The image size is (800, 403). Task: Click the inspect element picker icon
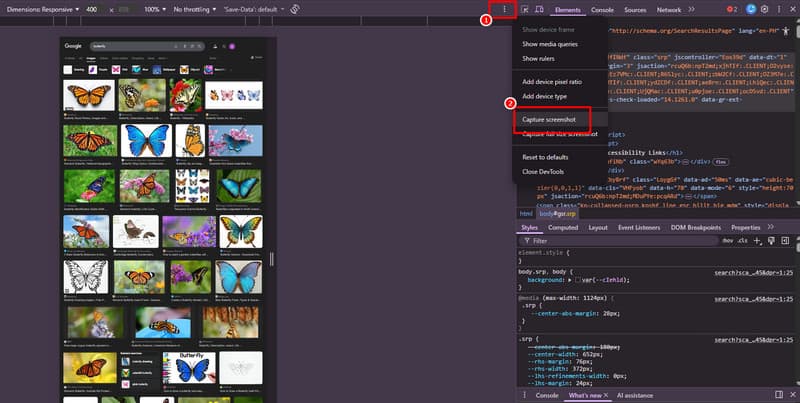tap(525, 9)
